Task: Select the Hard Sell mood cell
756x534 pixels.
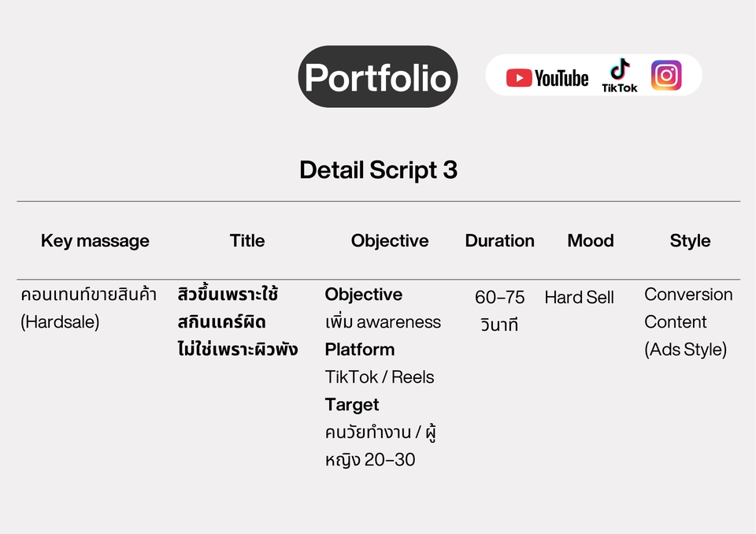Action: pyautogui.click(x=579, y=297)
